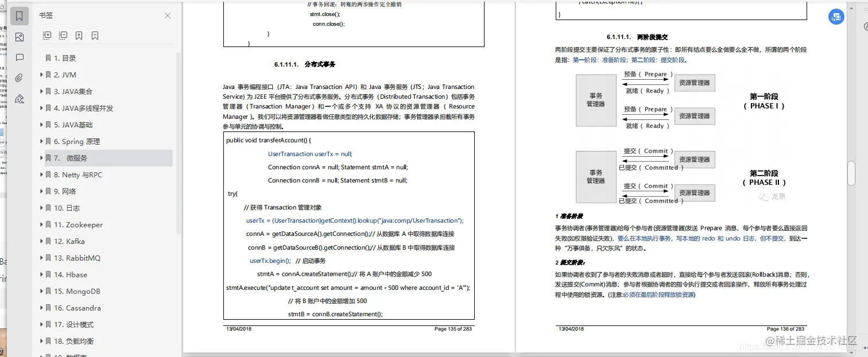The height and width of the screenshot is (357, 868).
Task: Click the 第一阶段 (PHASE I) label in the diagram
Action: tap(764, 101)
